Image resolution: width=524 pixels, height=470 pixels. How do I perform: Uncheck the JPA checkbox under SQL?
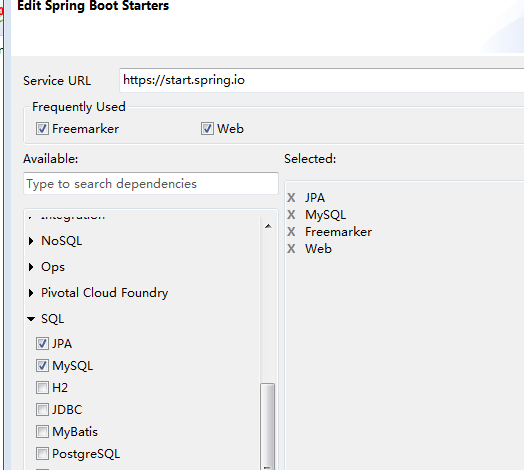pos(42,344)
